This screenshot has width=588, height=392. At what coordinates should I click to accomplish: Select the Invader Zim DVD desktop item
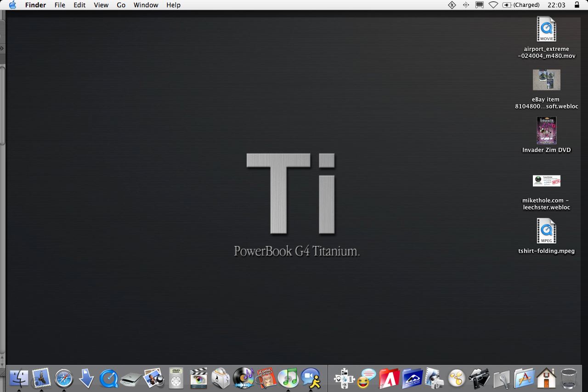(547, 135)
